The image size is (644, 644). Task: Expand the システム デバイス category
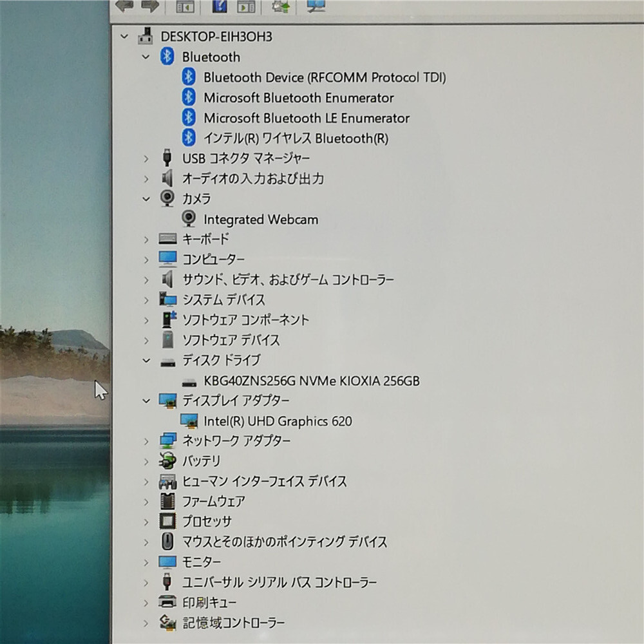(146, 300)
